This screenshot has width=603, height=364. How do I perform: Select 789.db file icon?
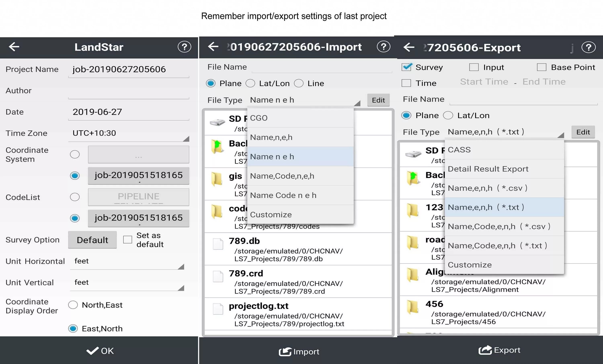pos(218,244)
